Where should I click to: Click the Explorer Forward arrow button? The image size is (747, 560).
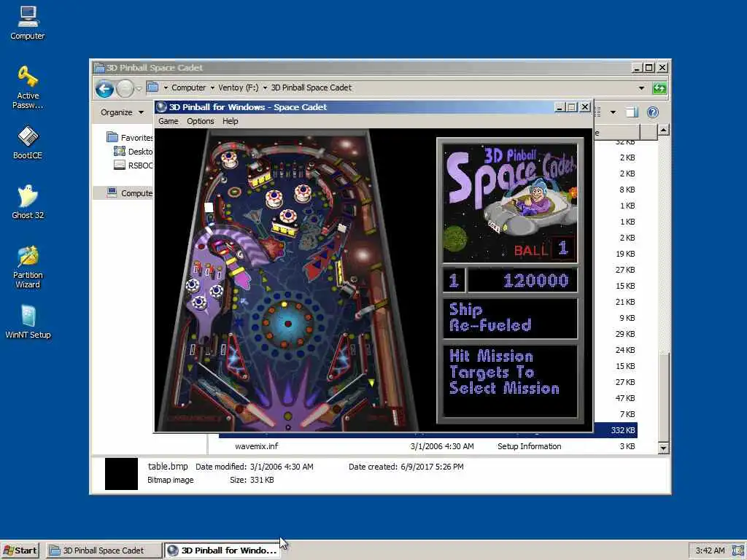click(x=125, y=88)
